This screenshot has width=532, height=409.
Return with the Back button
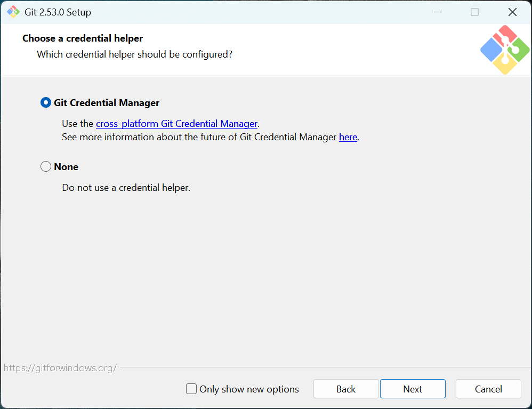346,389
